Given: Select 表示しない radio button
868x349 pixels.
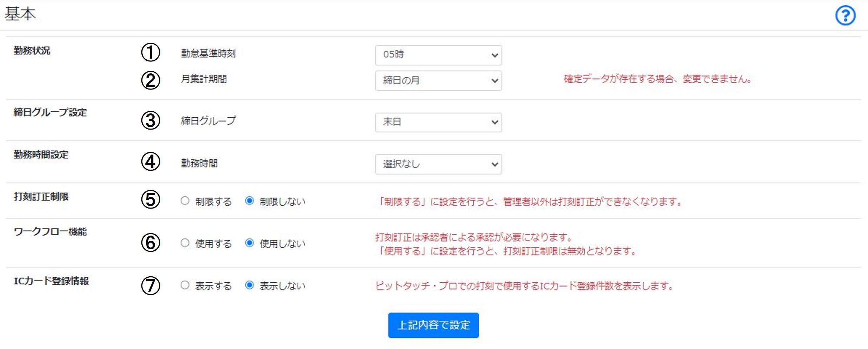Looking at the screenshot, I should [249, 285].
